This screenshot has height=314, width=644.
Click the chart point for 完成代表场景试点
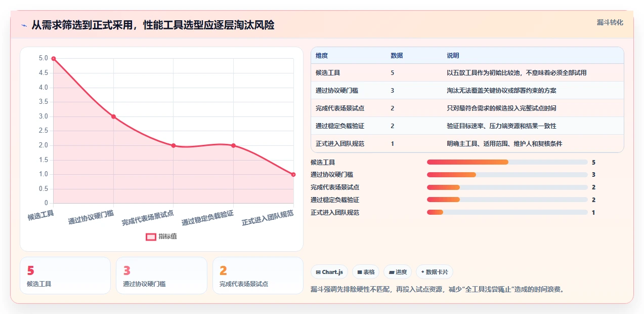pyautogui.click(x=174, y=145)
